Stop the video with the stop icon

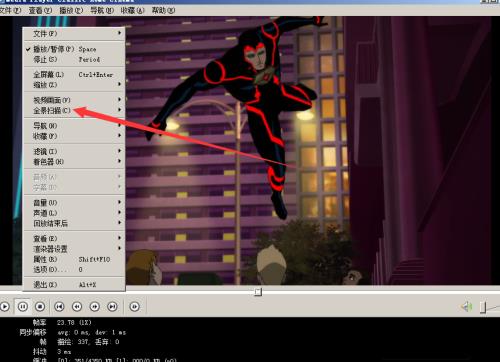tap(40, 306)
